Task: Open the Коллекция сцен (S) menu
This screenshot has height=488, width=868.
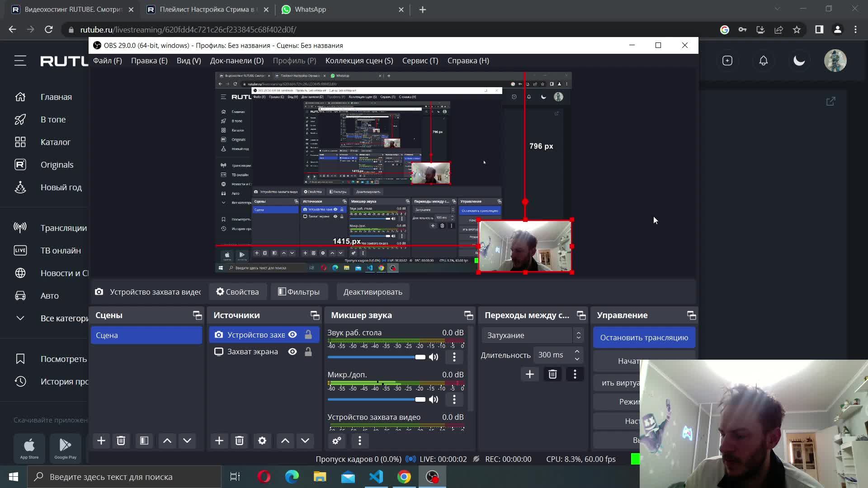Action: click(359, 61)
